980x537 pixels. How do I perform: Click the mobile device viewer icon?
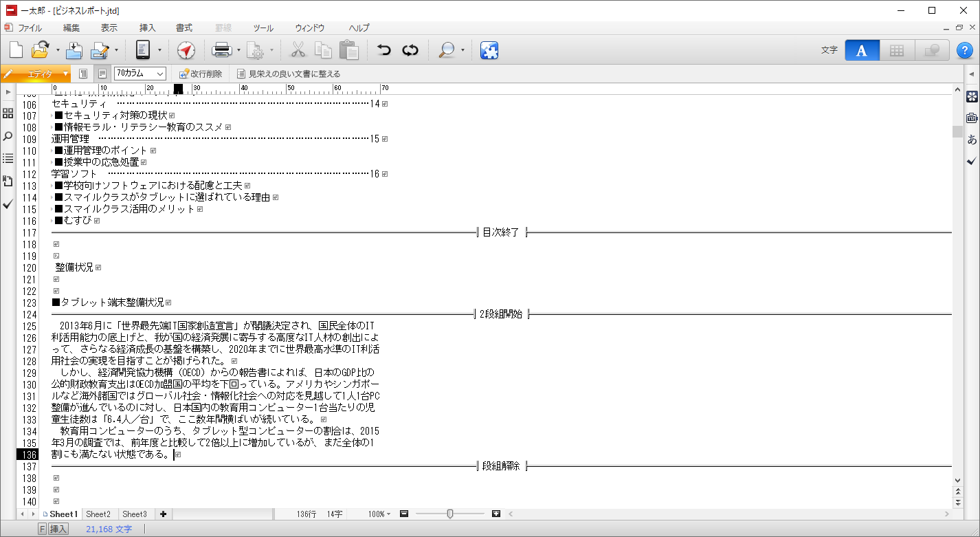tap(143, 50)
